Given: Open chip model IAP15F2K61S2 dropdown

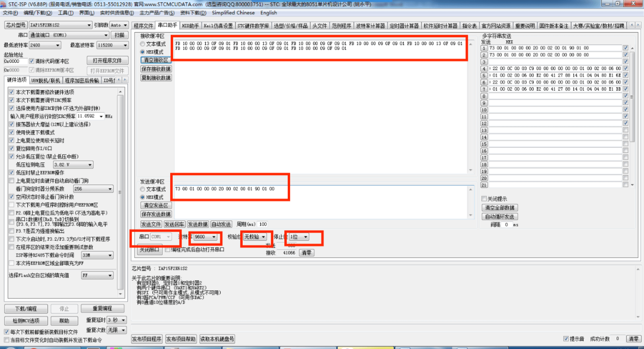Looking at the screenshot, I should pyautogui.click(x=89, y=25).
